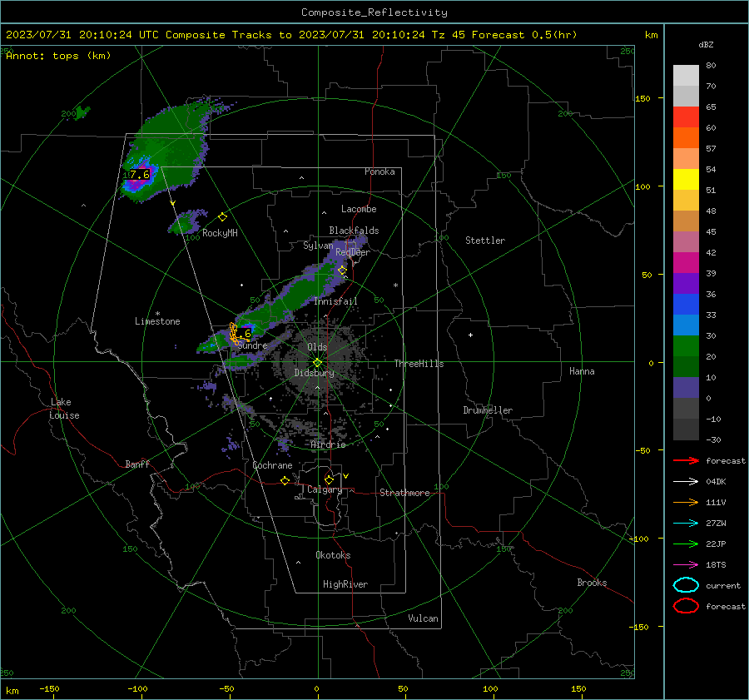Image resolution: width=749 pixels, height=700 pixels.
Task: Click the Calgary city label
Action: pyautogui.click(x=325, y=489)
